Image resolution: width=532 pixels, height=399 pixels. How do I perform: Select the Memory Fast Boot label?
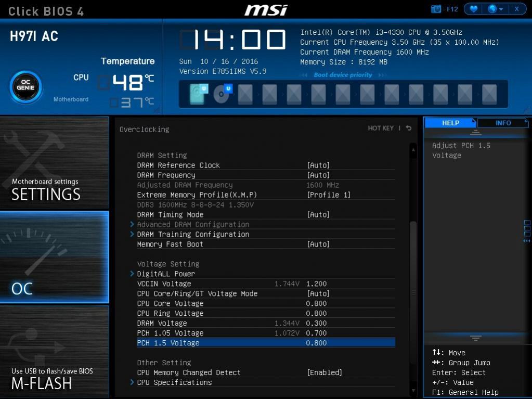pyautogui.click(x=170, y=244)
